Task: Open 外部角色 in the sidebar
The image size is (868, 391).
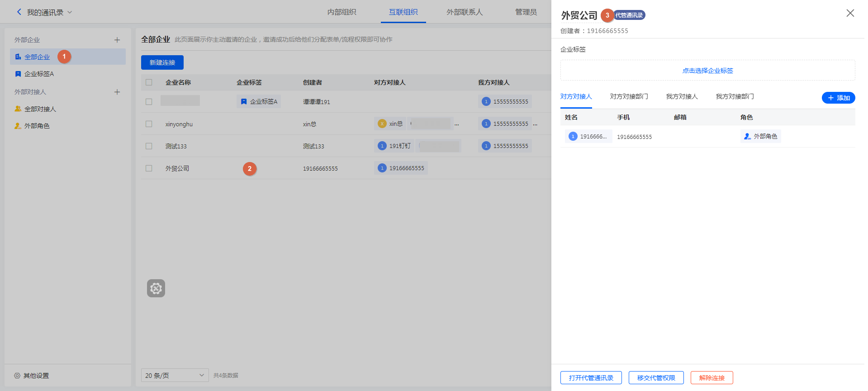Action: pyautogui.click(x=37, y=126)
